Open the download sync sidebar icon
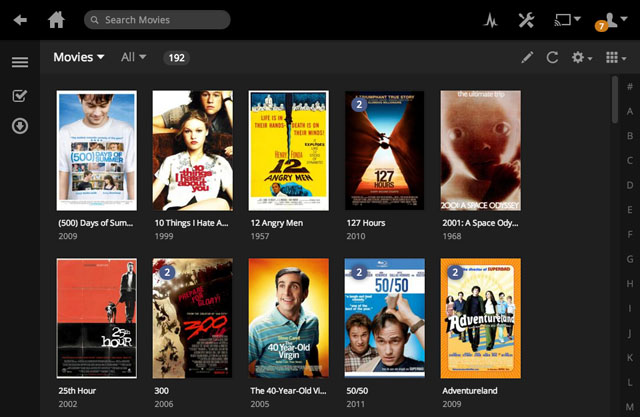 pos(20,127)
